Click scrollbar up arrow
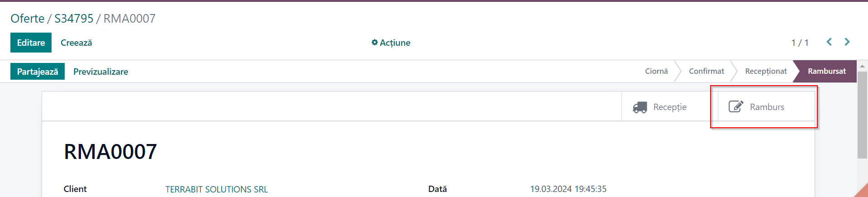 862,66
